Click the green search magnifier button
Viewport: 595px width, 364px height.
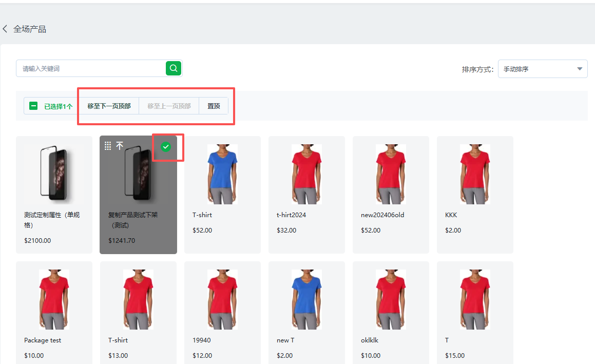174,68
